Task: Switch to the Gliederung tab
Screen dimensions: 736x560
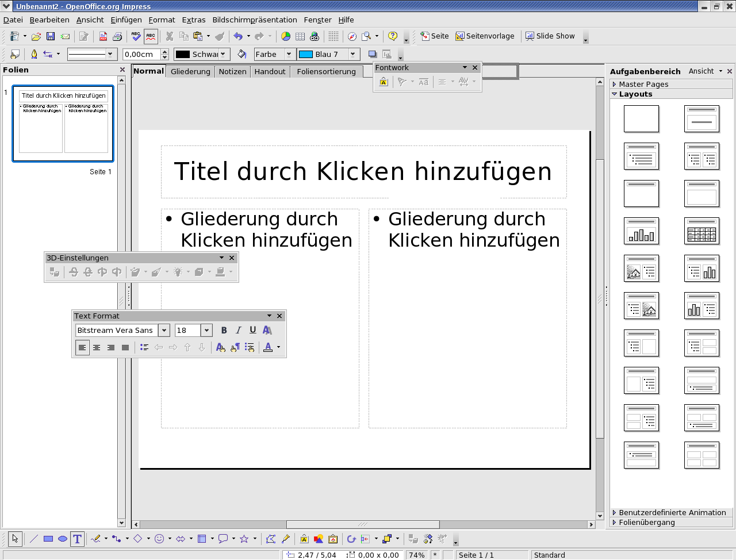Action: coord(190,71)
